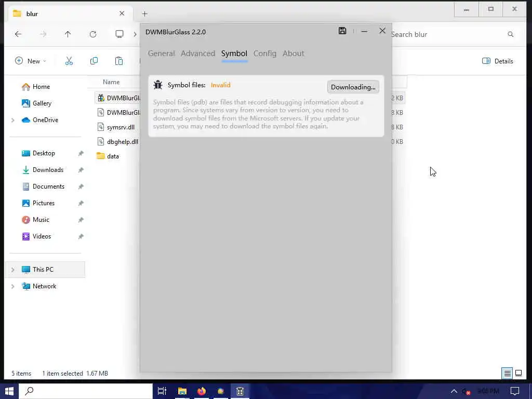Image resolution: width=532 pixels, height=399 pixels.
Task: Cut the selected file
Action: [x=69, y=61]
